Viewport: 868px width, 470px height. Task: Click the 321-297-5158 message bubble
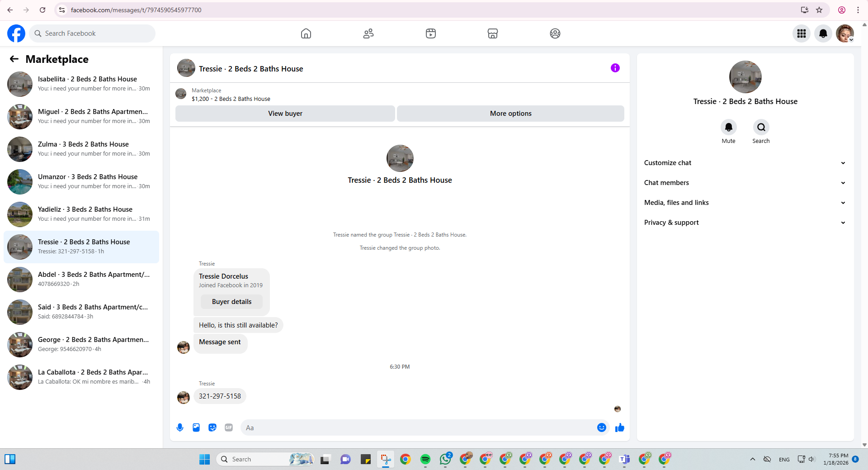[220, 396]
